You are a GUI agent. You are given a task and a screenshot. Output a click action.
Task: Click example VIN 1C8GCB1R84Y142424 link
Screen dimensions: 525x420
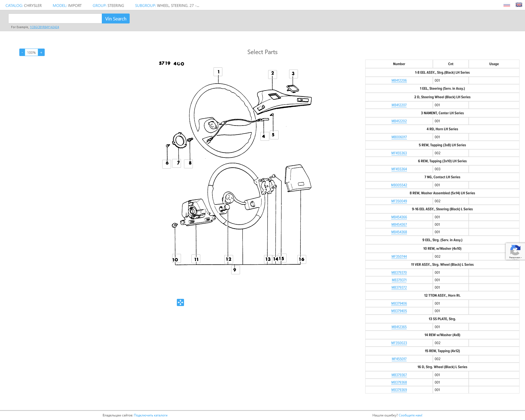point(44,27)
